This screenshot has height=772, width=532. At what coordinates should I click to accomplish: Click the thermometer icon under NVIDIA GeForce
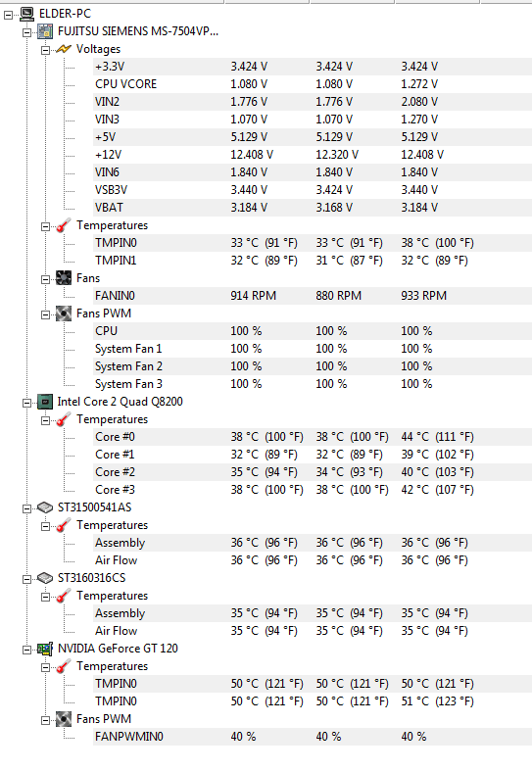(64, 666)
